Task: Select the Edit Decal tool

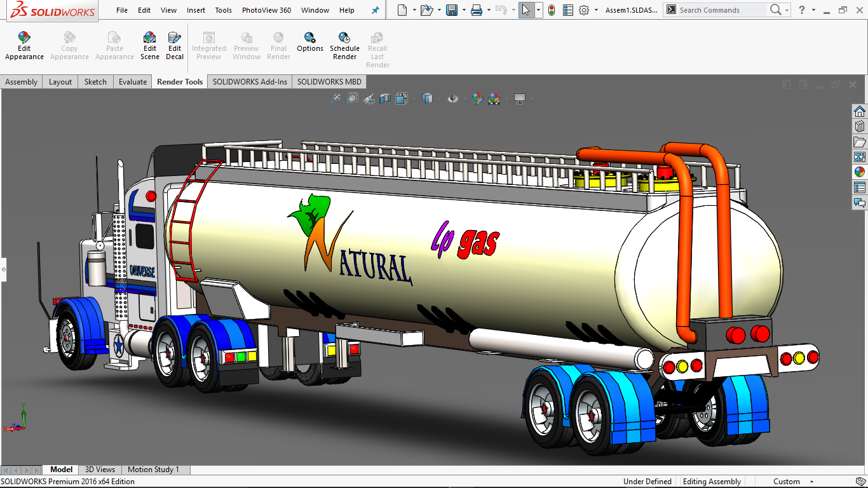Action: tap(175, 46)
